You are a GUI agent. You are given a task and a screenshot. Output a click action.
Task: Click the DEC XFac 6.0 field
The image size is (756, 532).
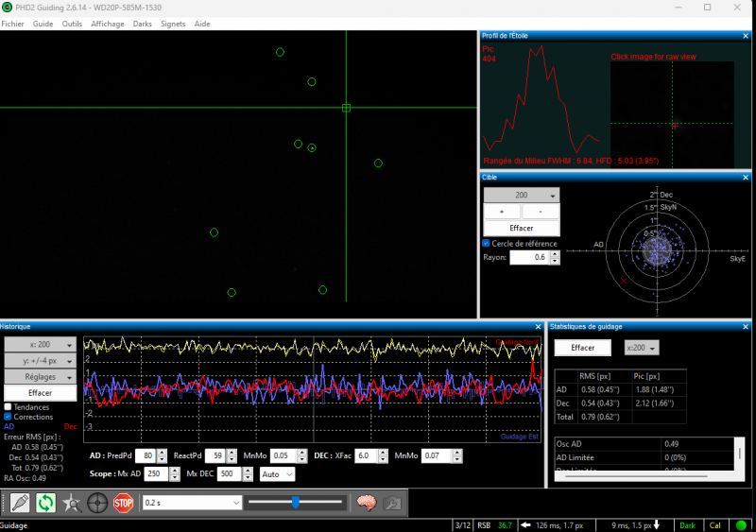(x=367, y=455)
